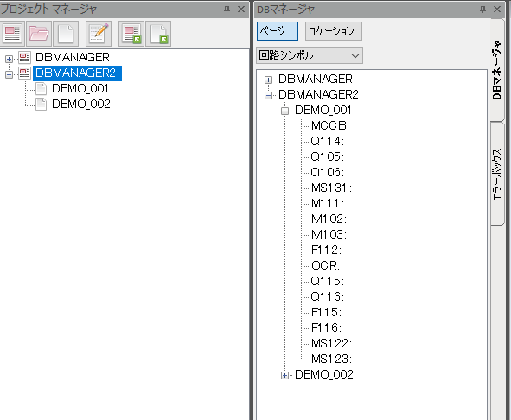This screenshot has width=511, height=420.
Task: Select the F112: symbol entry
Action: tap(326, 251)
